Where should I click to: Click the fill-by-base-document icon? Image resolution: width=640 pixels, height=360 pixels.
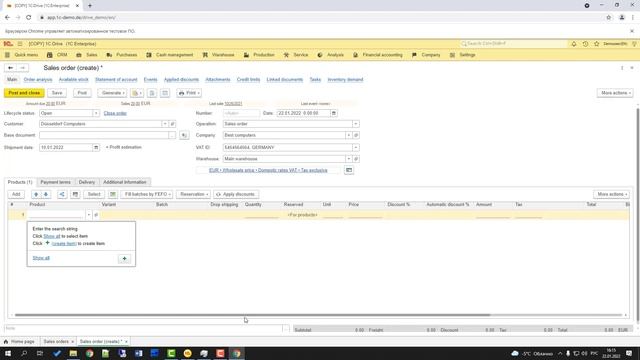(184, 135)
